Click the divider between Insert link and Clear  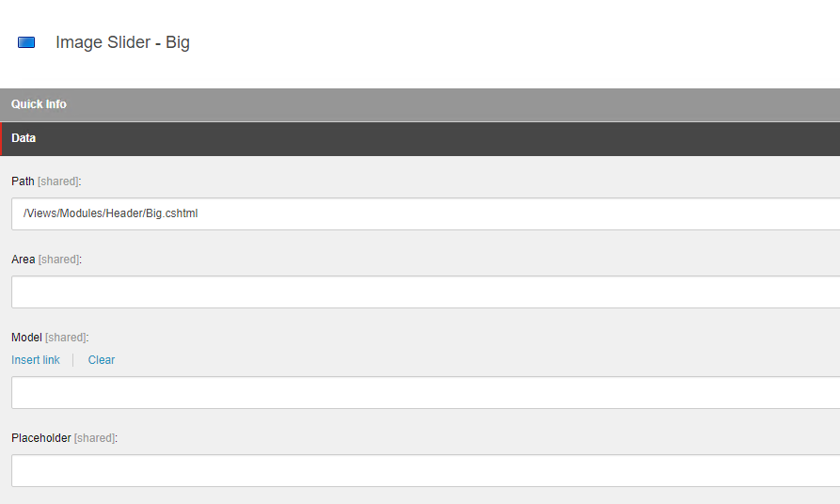pyautogui.click(x=73, y=360)
